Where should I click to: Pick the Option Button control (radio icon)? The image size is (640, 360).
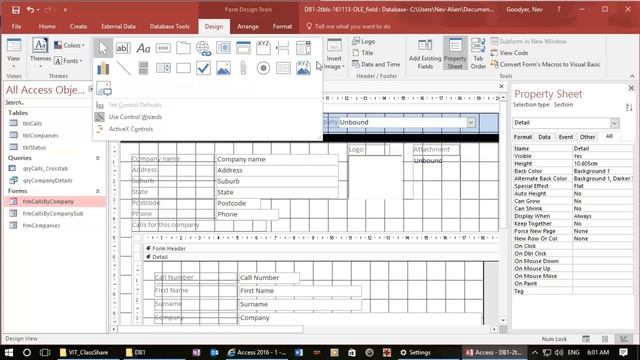pos(263,68)
